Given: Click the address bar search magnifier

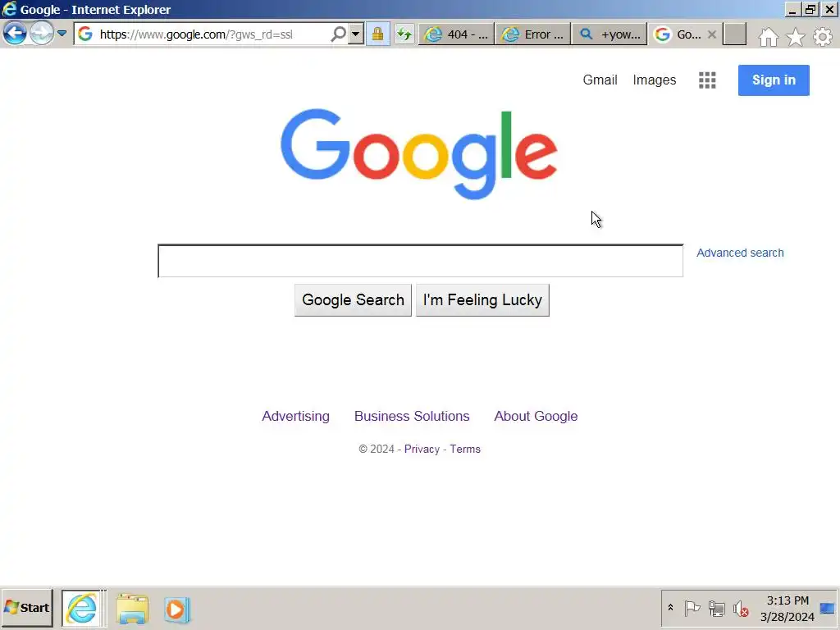Looking at the screenshot, I should [338, 34].
